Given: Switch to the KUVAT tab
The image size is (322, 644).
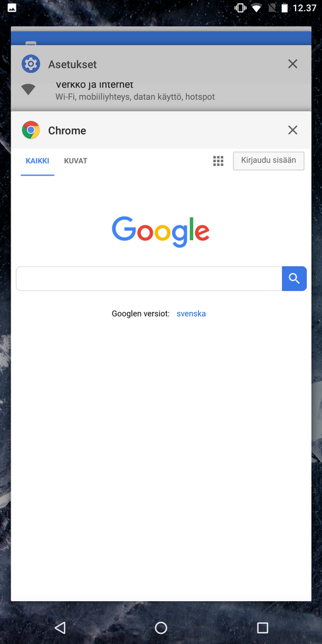Looking at the screenshot, I should click(x=75, y=161).
